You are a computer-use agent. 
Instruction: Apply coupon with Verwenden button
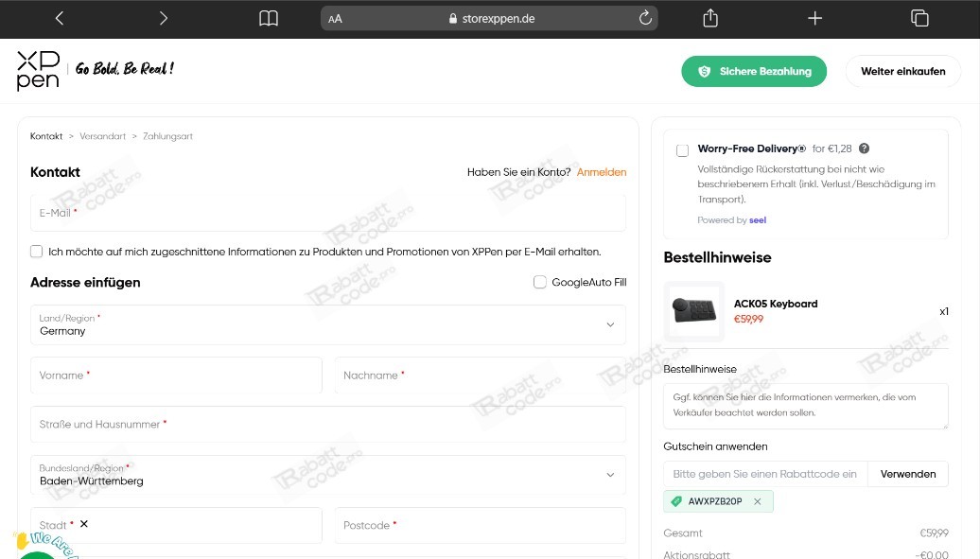coord(908,474)
